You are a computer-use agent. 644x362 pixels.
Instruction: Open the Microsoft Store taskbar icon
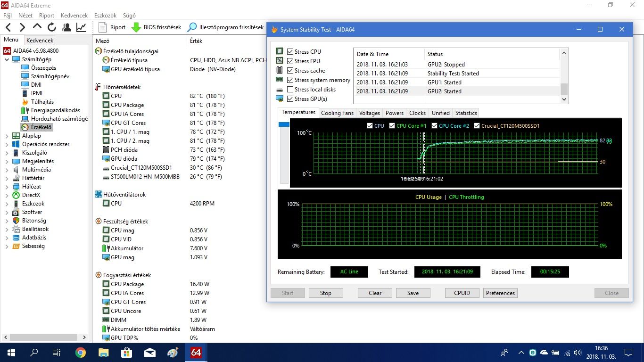tap(126, 353)
